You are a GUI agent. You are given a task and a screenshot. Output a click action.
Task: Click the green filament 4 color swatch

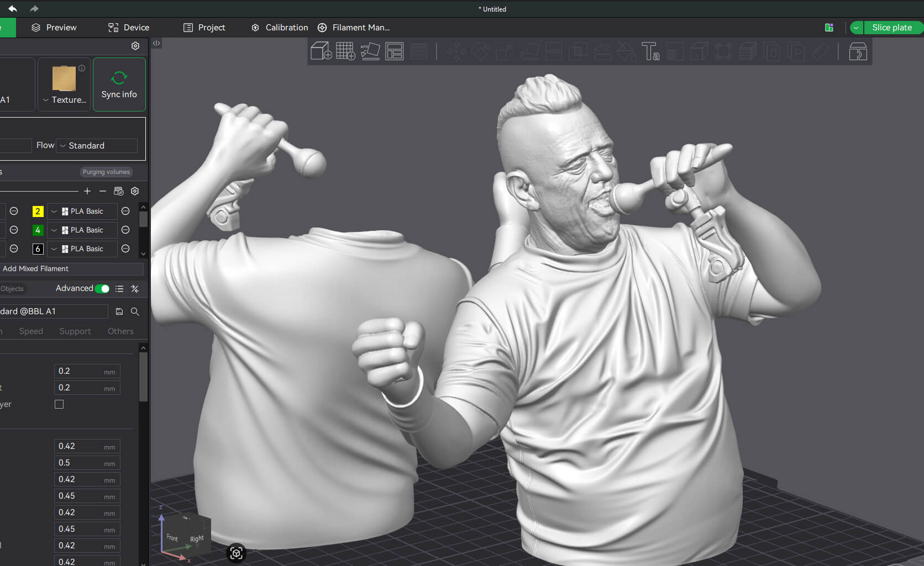coord(38,230)
